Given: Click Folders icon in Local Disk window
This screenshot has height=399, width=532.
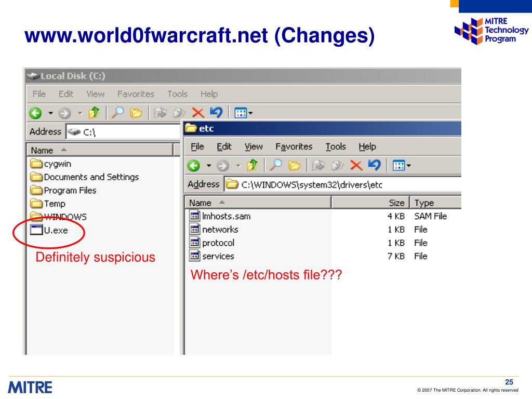Looking at the screenshot, I should click(x=136, y=113).
